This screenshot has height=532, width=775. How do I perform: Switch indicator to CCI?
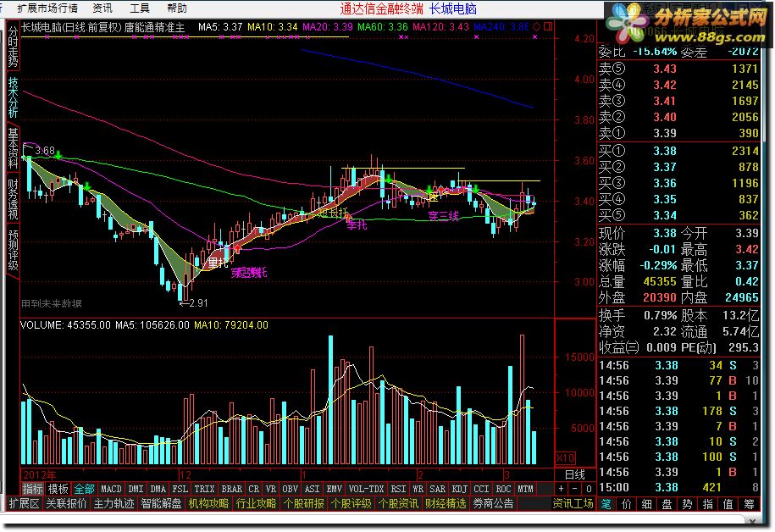coord(481,489)
